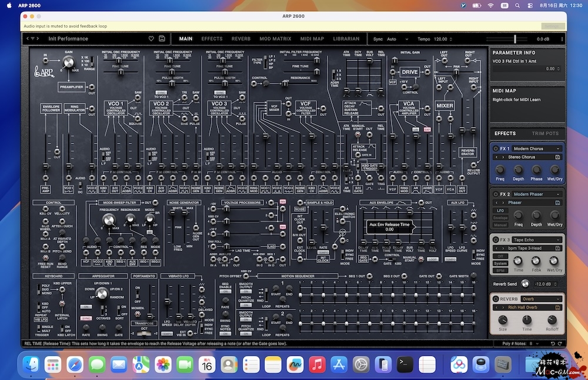Switch to the REVERB tab
Screen dimensions: 588x380
pyautogui.click(x=240, y=39)
